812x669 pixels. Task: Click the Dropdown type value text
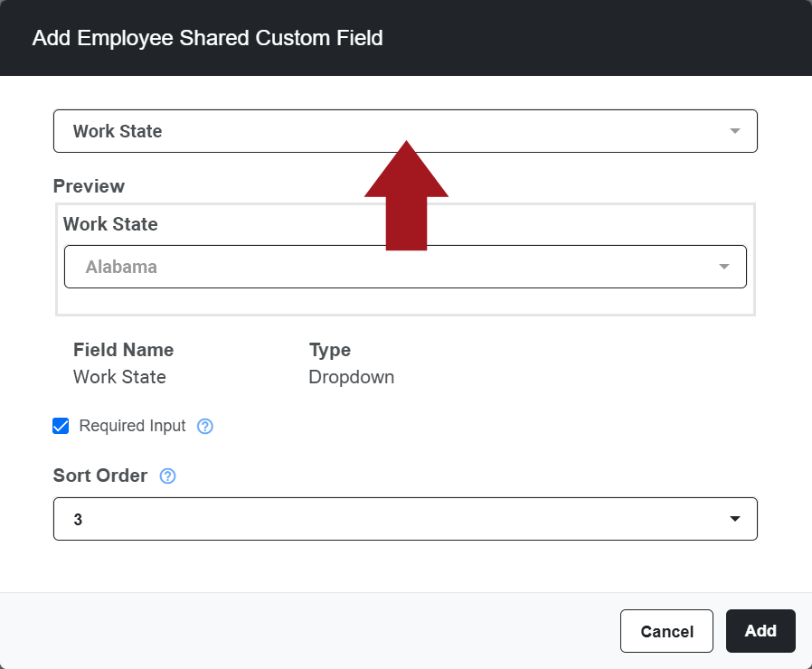351,377
